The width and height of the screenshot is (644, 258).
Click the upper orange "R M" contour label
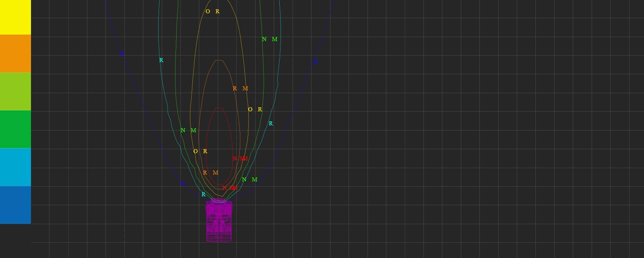click(x=240, y=89)
